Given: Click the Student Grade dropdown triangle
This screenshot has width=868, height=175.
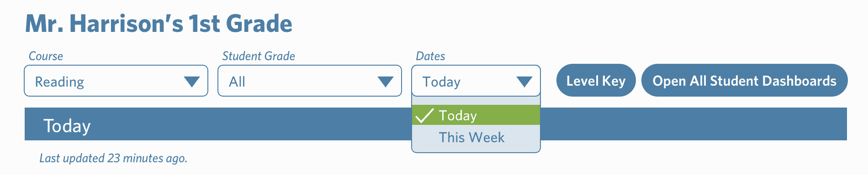Looking at the screenshot, I should 386,82.
